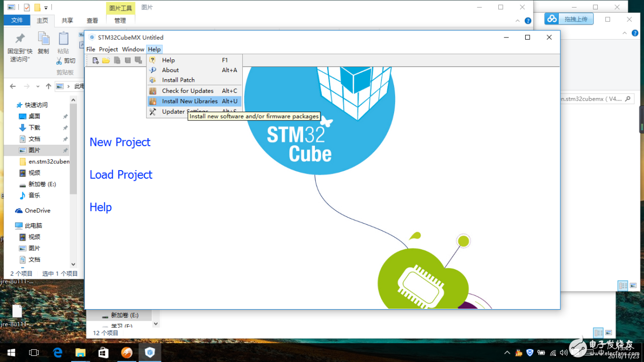Launch Microsoft Edge from taskbar
644x362 pixels.
click(57, 352)
